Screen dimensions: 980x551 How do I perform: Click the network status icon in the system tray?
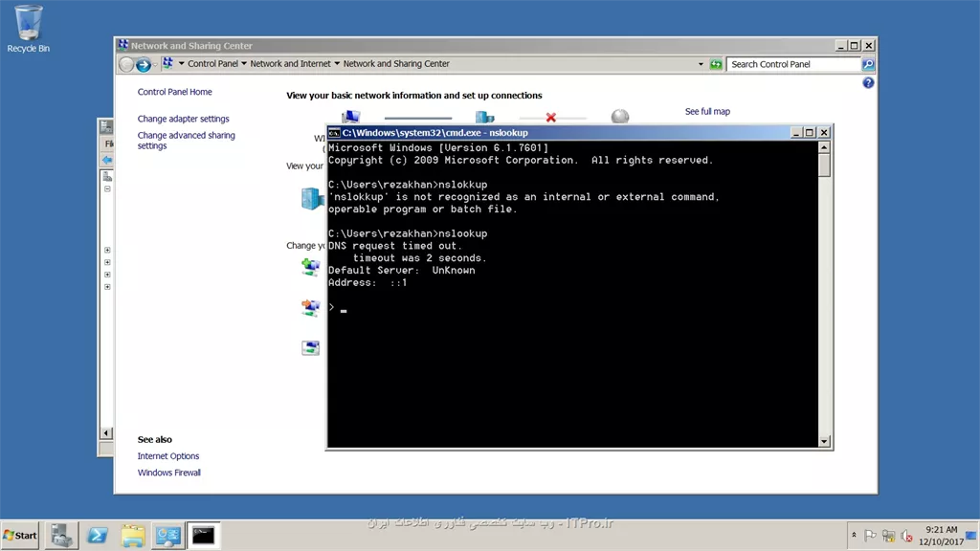pyautogui.click(x=888, y=536)
